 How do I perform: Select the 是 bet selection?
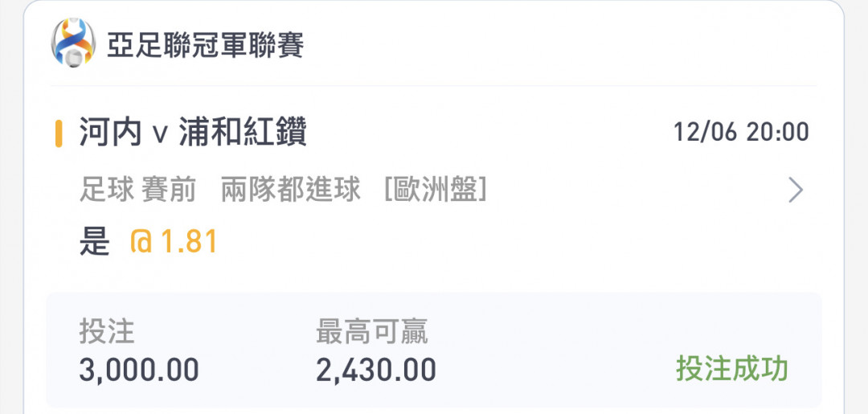click(x=94, y=243)
